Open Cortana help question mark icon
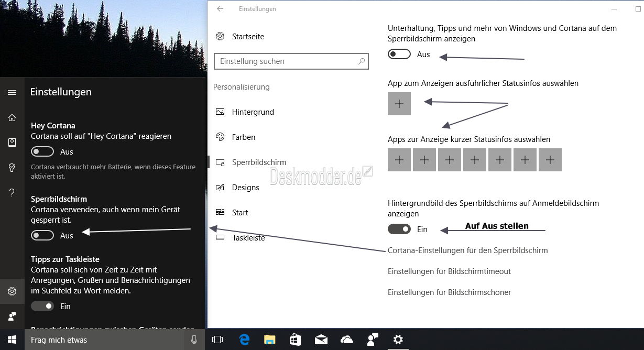 (x=12, y=193)
